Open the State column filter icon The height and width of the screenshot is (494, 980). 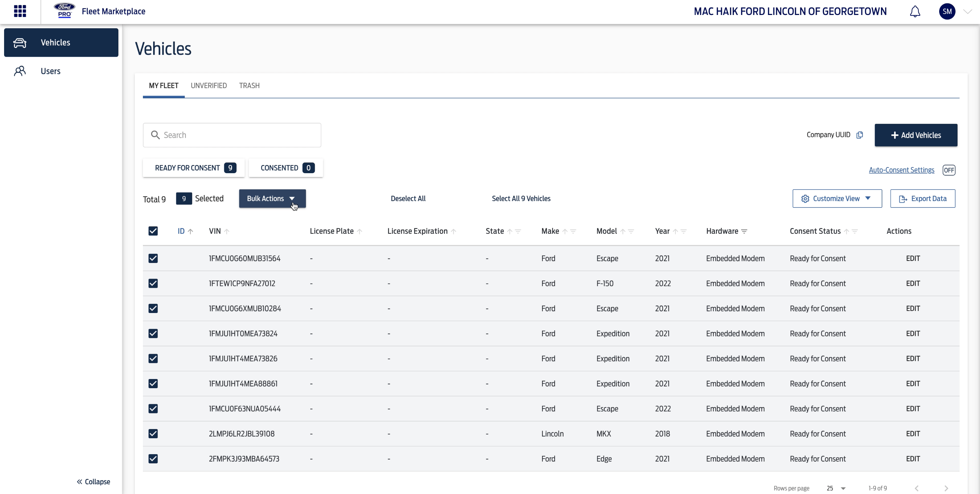click(518, 231)
